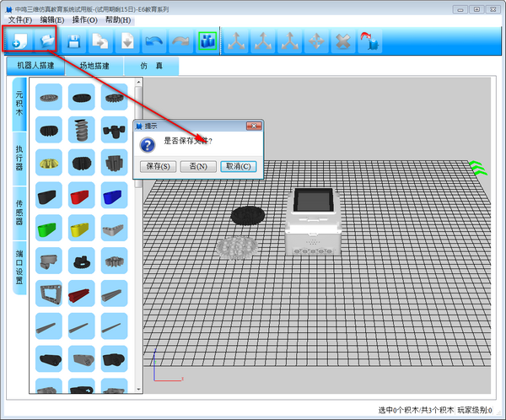Select the 执行器 side tab
This screenshot has width=506, height=420.
[19, 157]
